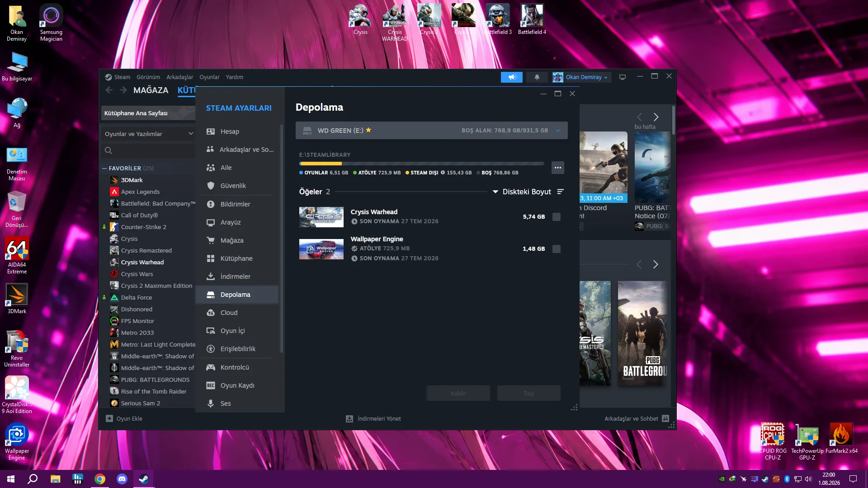Click the E:\STEAMLİBRARY storage usage bar
Screen dimensions: 868x488
coord(422,164)
